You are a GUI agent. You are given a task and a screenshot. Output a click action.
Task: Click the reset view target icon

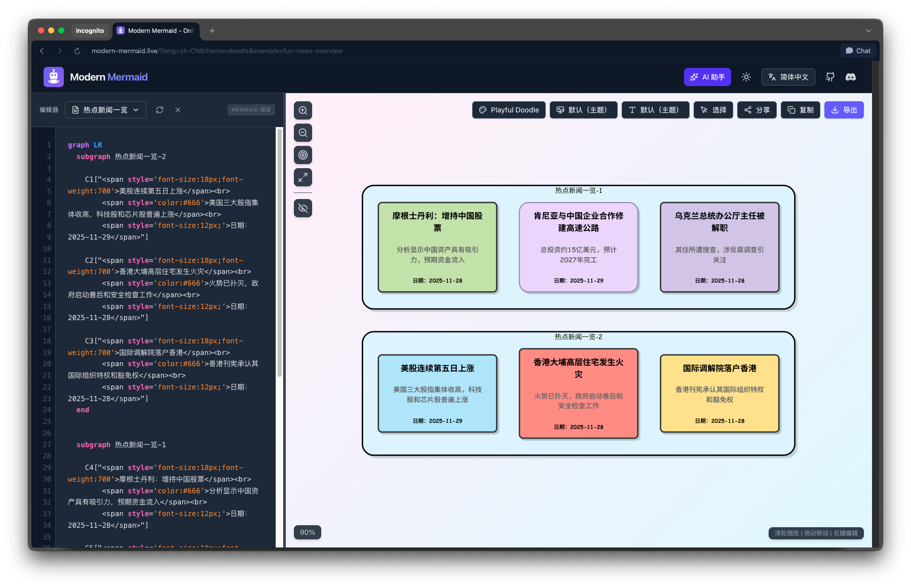tap(302, 155)
